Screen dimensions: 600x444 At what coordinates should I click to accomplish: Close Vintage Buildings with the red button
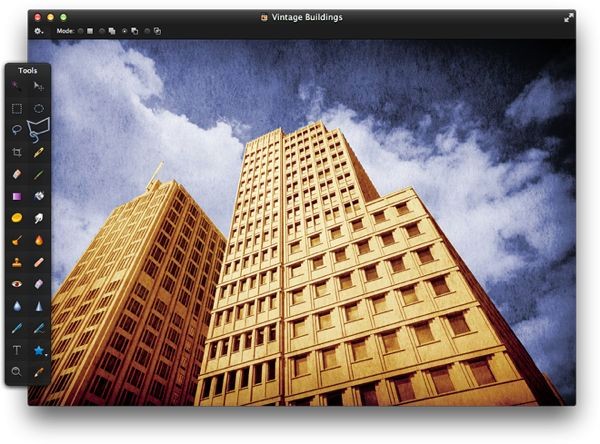(x=38, y=17)
